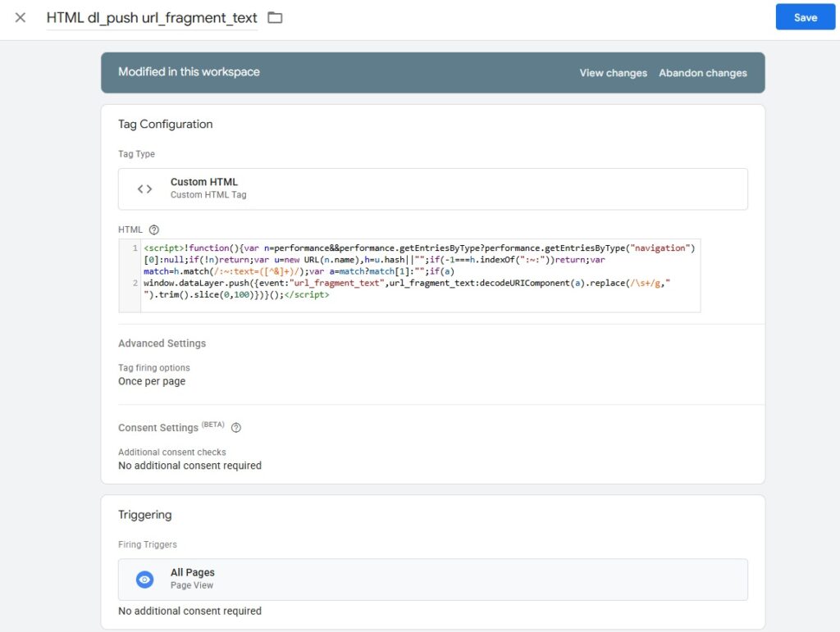The width and height of the screenshot is (840, 632).
Task: Change the Once per page firing option
Action: (152, 381)
